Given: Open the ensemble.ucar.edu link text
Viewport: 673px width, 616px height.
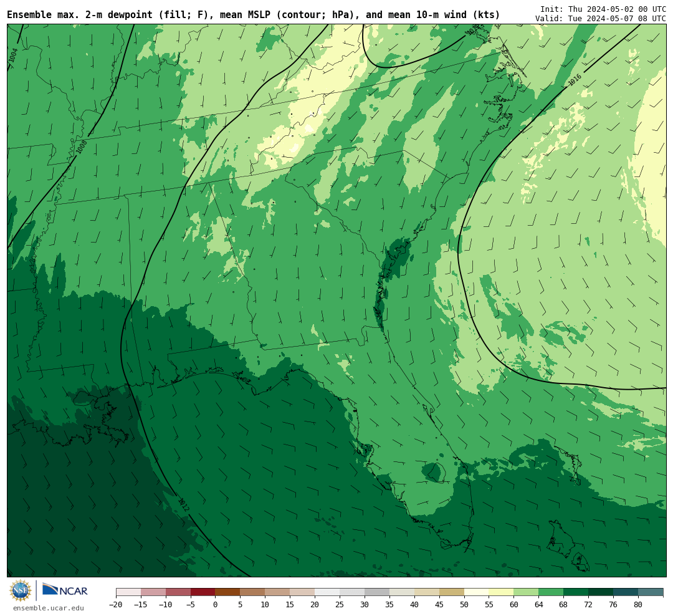Looking at the screenshot, I should click(x=49, y=608).
